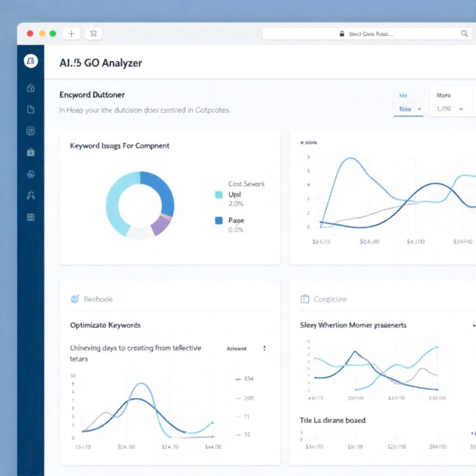This screenshot has height=476, width=476.
Task: Click the Ackowne label above the chart legend
Action: click(237, 348)
